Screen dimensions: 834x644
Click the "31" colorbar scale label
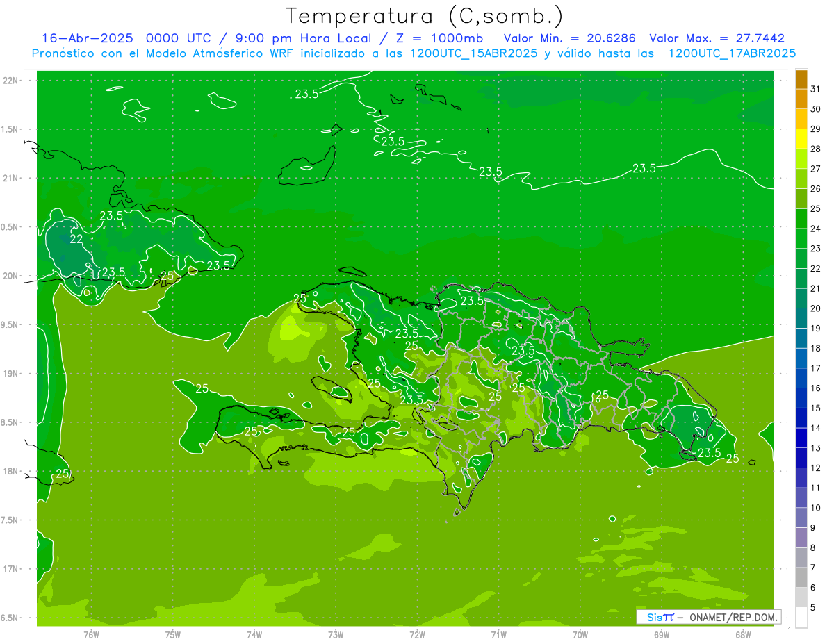[816, 89]
